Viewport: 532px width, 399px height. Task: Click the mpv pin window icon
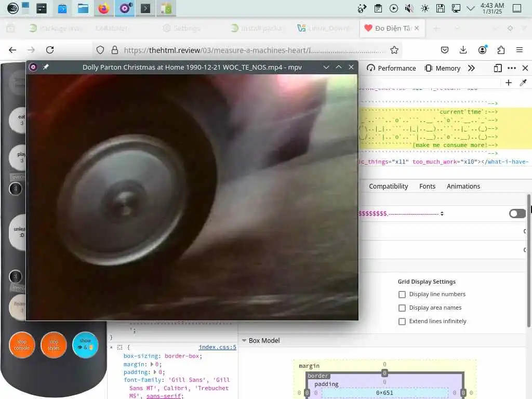(46, 67)
